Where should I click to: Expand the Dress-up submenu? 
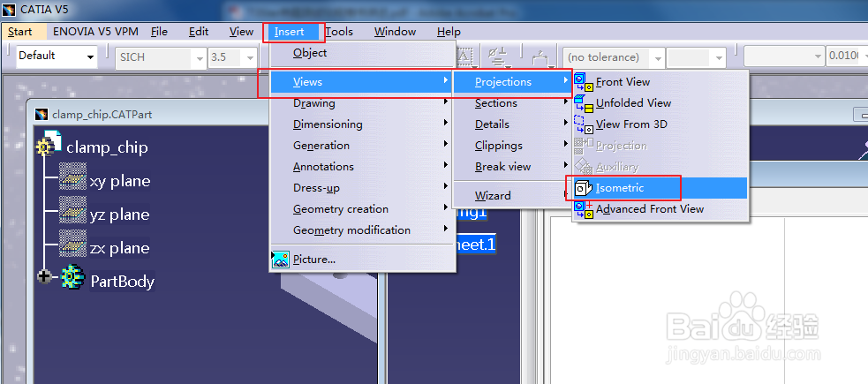(362, 188)
